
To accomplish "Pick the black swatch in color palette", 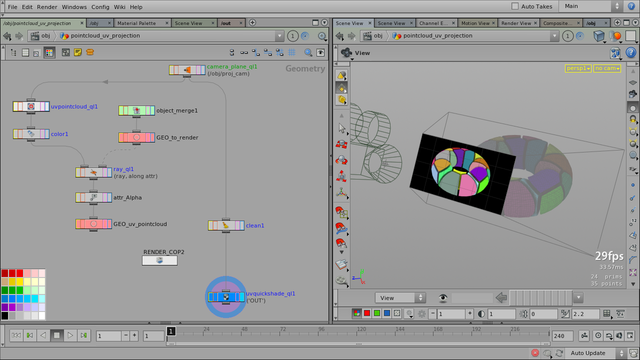I will tap(5, 316).
